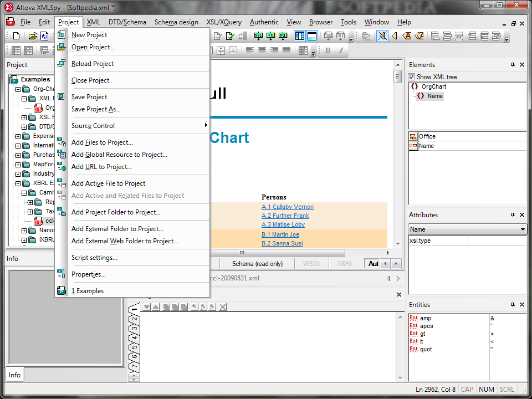Click the document horizontal scrollbar thumb
This screenshot has height=399, width=532.
click(277, 253)
